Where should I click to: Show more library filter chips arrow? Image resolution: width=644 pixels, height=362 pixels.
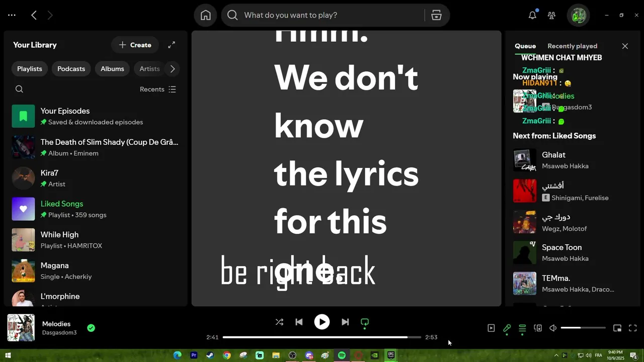173,68
